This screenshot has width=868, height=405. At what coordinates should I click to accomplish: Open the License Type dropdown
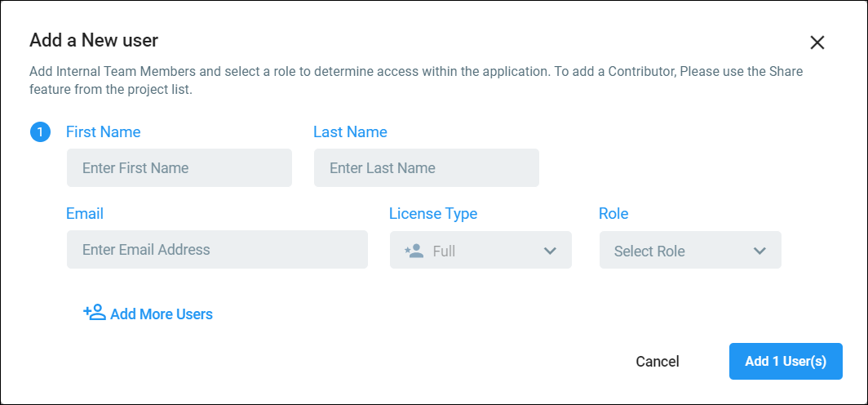pos(480,251)
